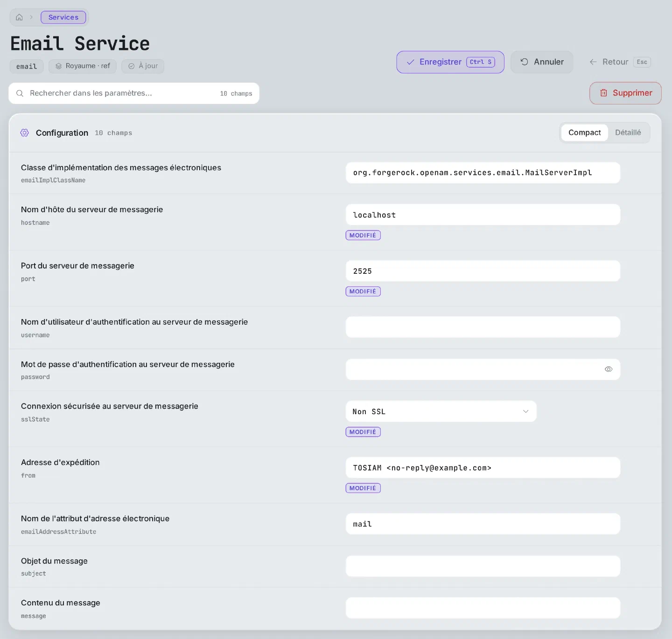Click label 'Adresse d'expédition'
Screen dimensions: 672x639
[x=60, y=462]
